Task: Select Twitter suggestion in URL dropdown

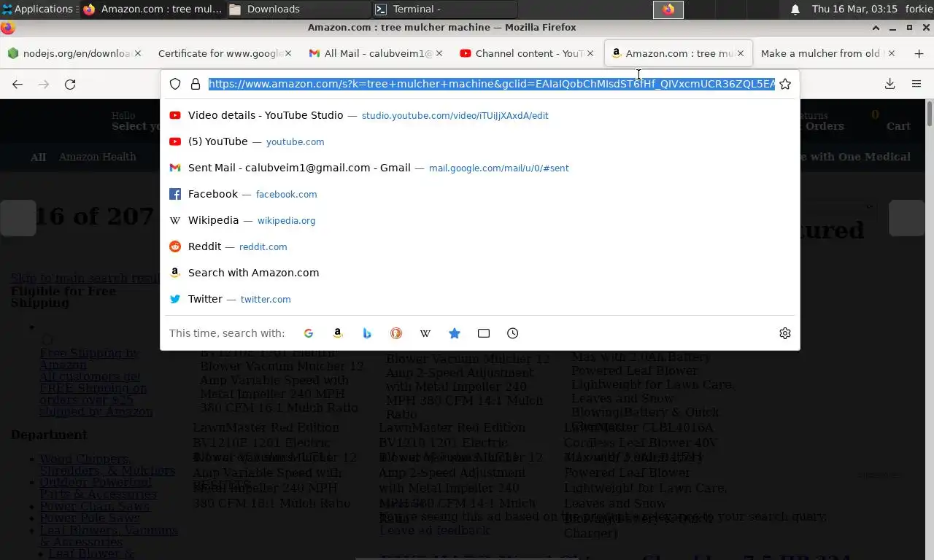Action: coord(480,299)
